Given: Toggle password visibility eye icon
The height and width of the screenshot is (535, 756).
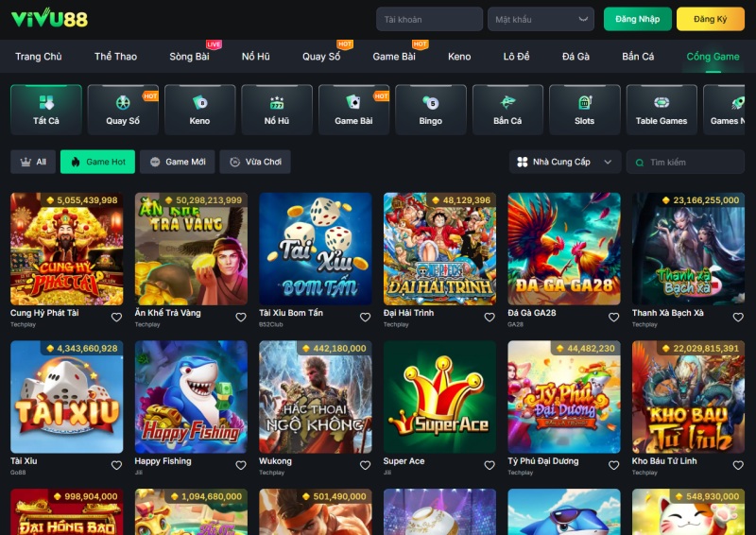Looking at the screenshot, I should (583, 19).
